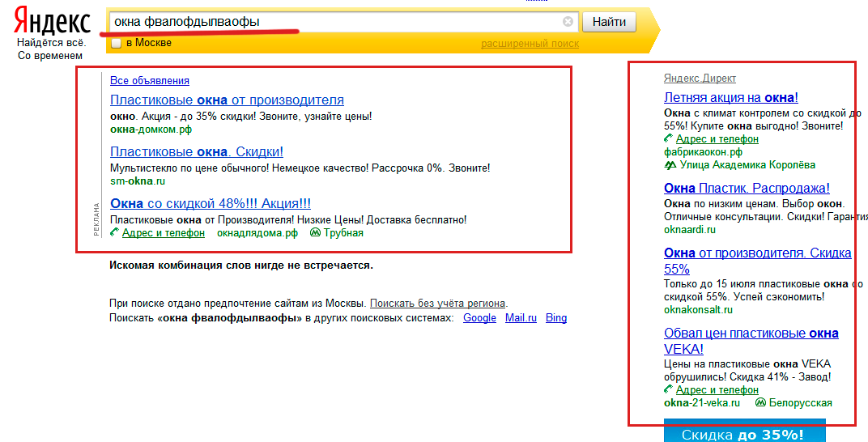The image size is (868, 442).
Task: Open the Яндекс.Директ link
Action: point(700,79)
